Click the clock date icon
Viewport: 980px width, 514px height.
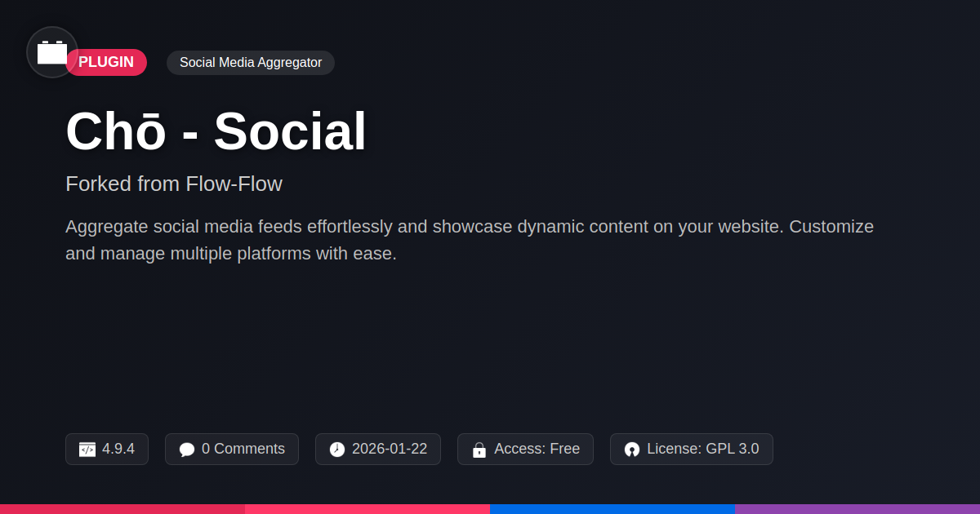tap(337, 450)
